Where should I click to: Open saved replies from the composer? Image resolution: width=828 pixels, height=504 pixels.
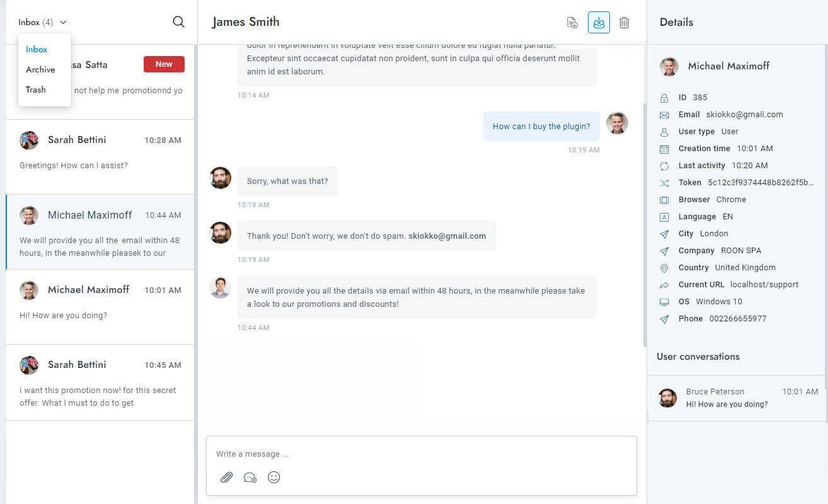250,478
